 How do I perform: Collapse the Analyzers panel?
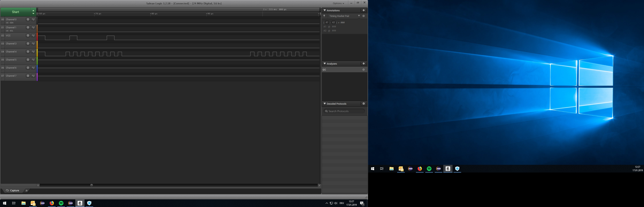click(325, 64)
